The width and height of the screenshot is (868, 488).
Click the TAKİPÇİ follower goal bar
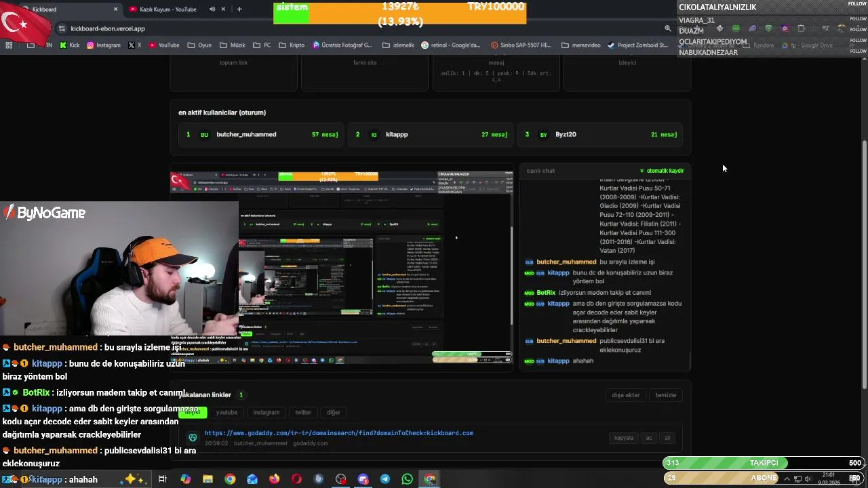[763, 463]
